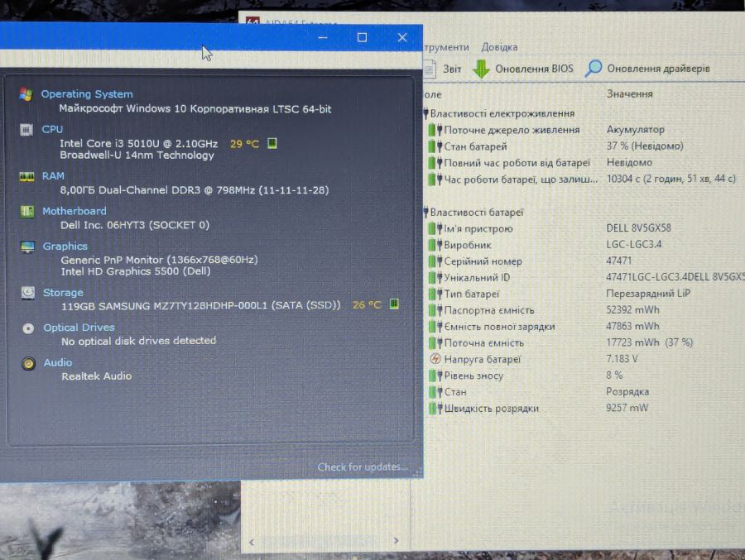Click the lightning icon beside Напруга батареї
745x560 pixels.
pyautogui.click(x=435, y=359)
